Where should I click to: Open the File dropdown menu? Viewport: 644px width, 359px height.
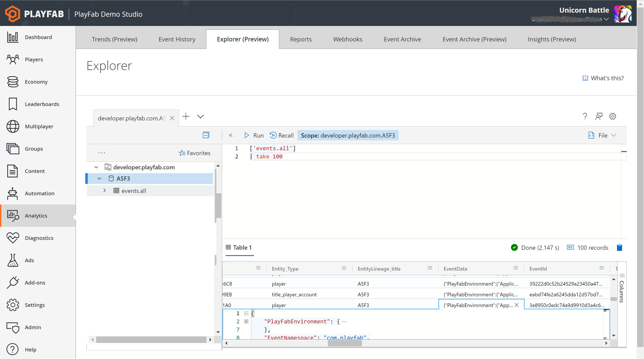coord(603,135)
